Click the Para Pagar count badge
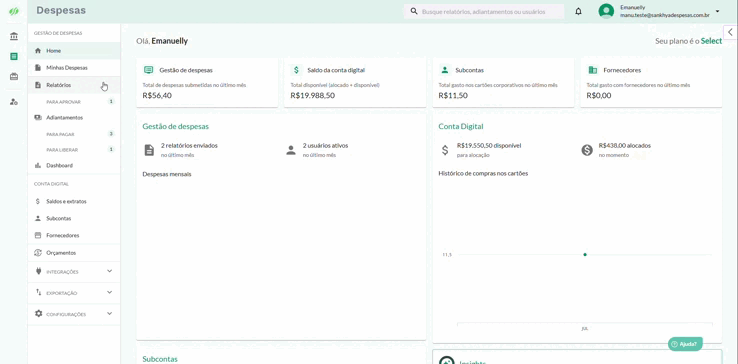Image resolution: width=738 pixels, height=364 pixels. 111,134
